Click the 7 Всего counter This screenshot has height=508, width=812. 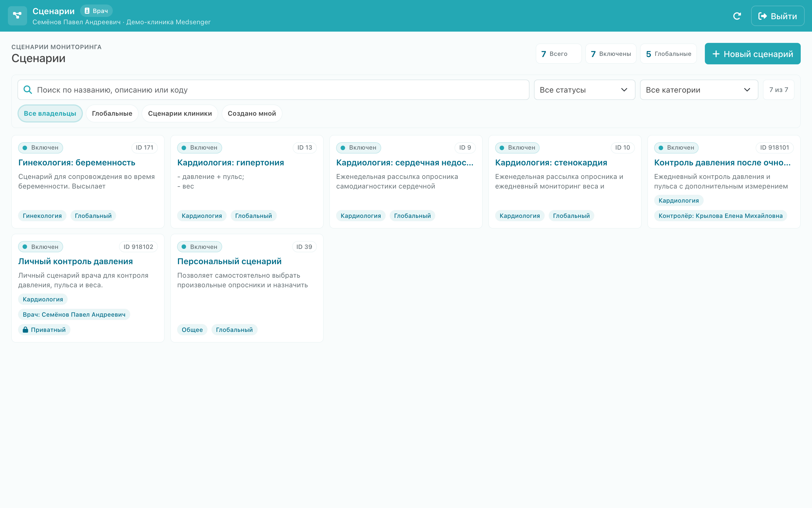click(558, 54)
